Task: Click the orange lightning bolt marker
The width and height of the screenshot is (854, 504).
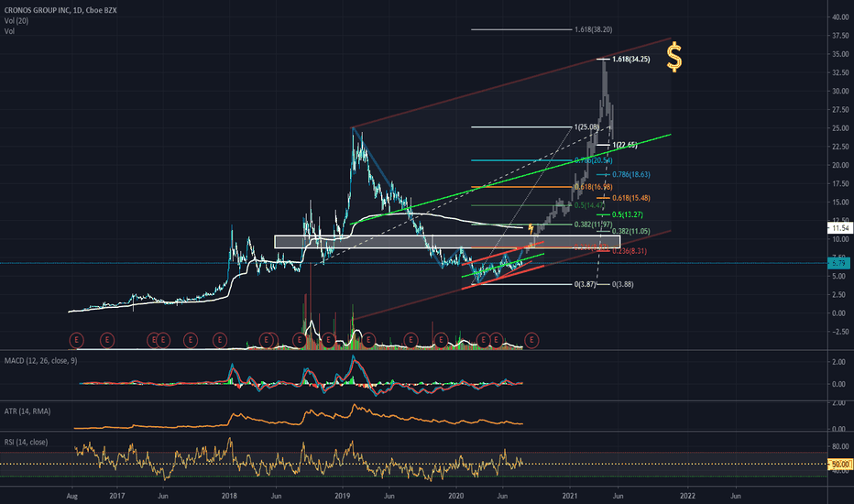Action: (531, 228)
